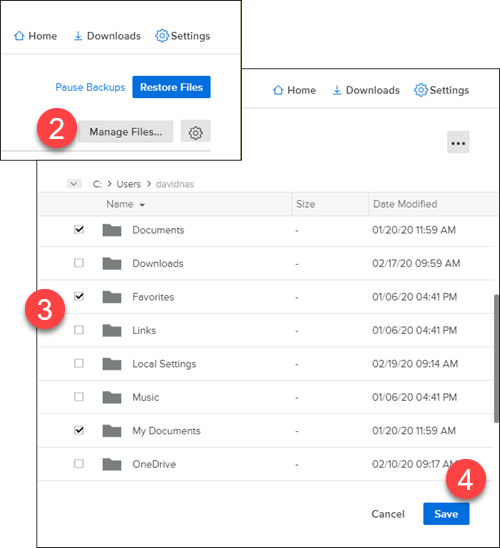
Task: Click the OneDrive folder name
Action: point(154,464)
